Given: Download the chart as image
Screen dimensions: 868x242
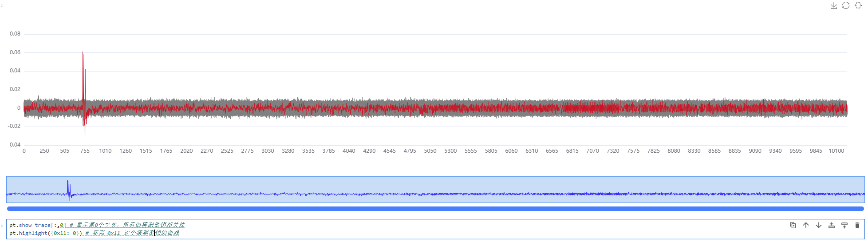Looking at the screenshot, I should 833,5.
